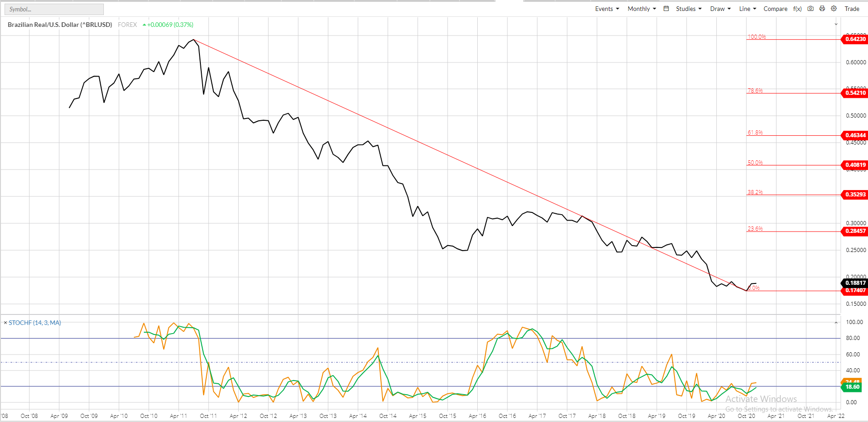The width and height of the screenshot is (868, 422).
Task: Select the 100.0% Fibonacci level label
Action: (x=756, y=37)
